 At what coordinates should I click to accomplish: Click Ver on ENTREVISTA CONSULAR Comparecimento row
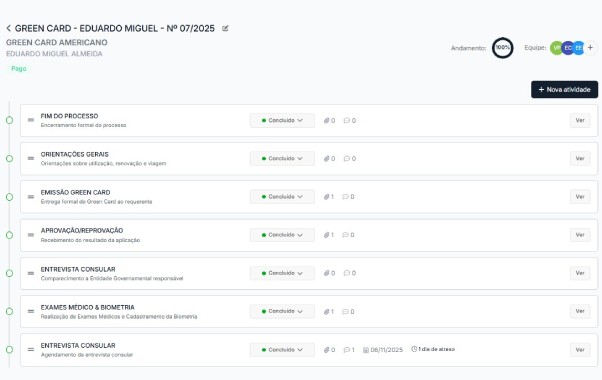coord(580,273)
